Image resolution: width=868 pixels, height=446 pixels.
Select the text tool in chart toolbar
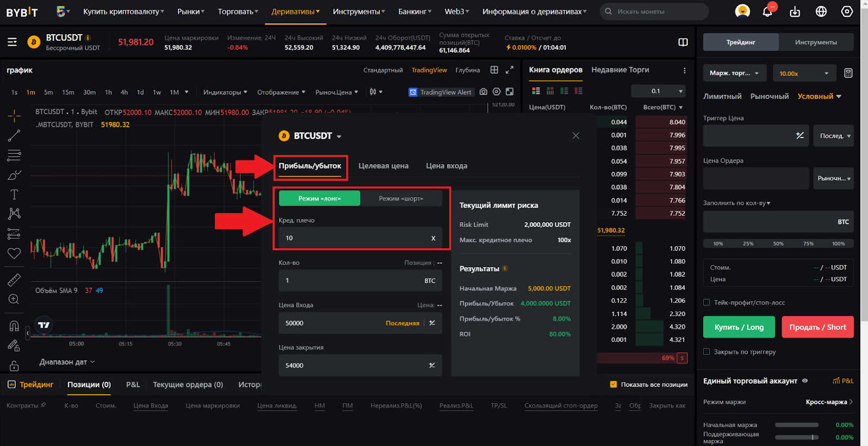(x=14, y=195)
